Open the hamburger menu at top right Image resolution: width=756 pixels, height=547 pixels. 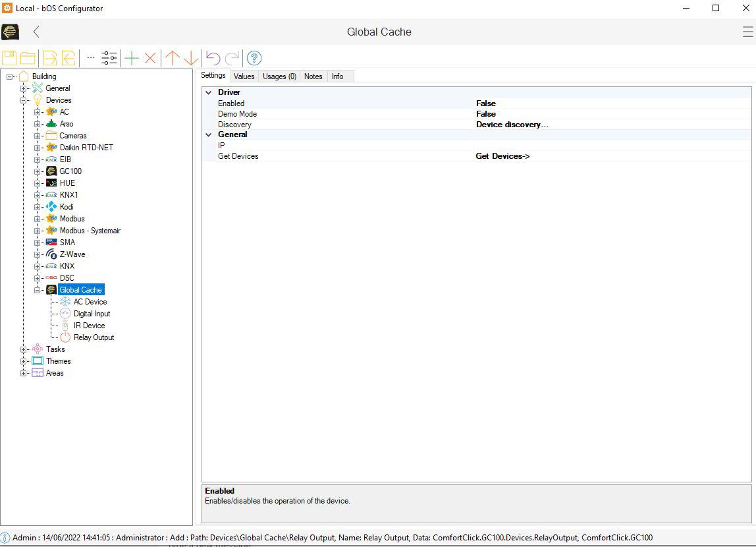[748, 32]
